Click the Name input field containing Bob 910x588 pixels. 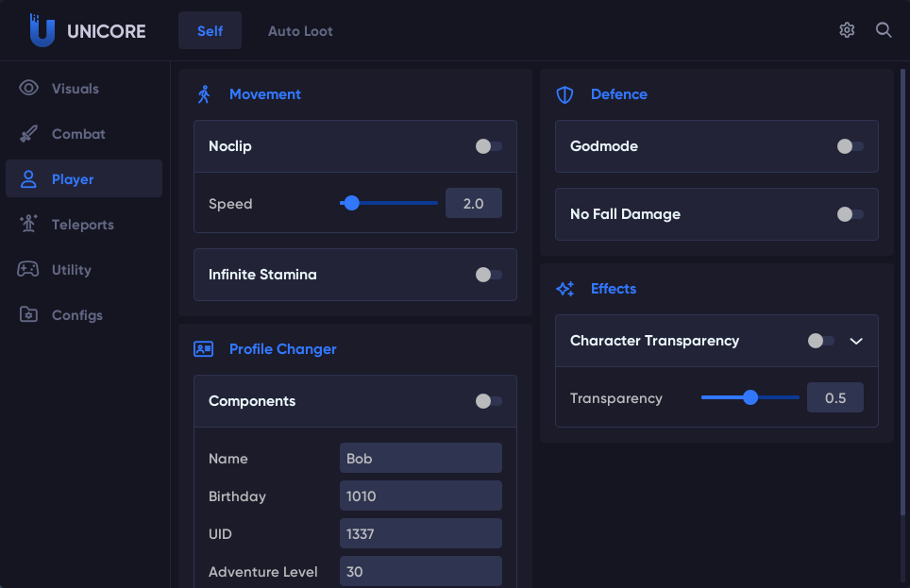click(420, 459)
